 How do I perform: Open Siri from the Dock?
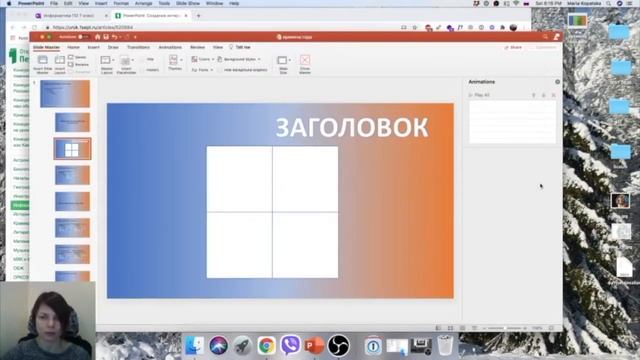pyautogui.click(x=219, y=345)
